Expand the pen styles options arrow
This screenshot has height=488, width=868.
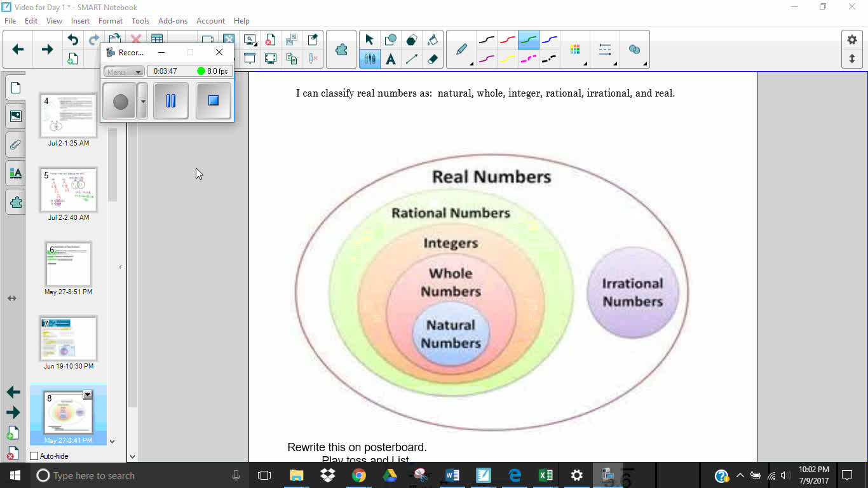(x=473, y=64)
